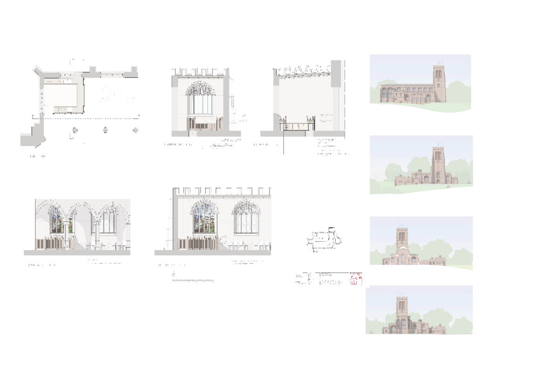
Task: Click the scale bar below the lower elevation
Action: [x=193, y=280]
